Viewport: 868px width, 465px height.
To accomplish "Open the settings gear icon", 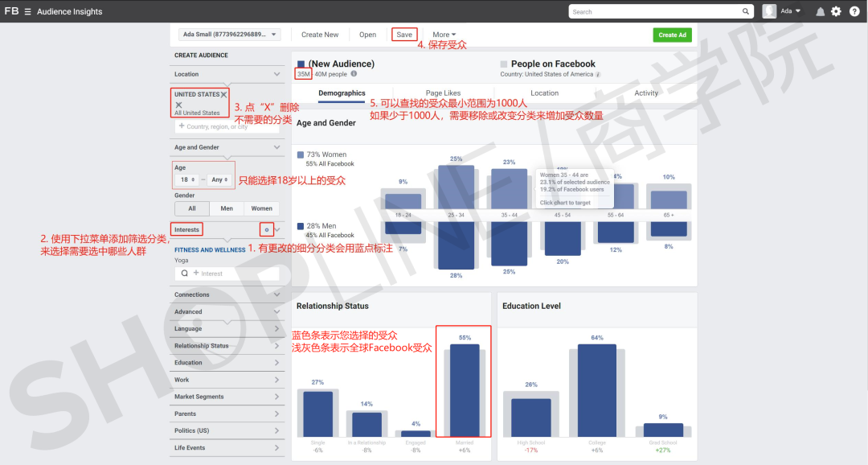I will (837, 11).
